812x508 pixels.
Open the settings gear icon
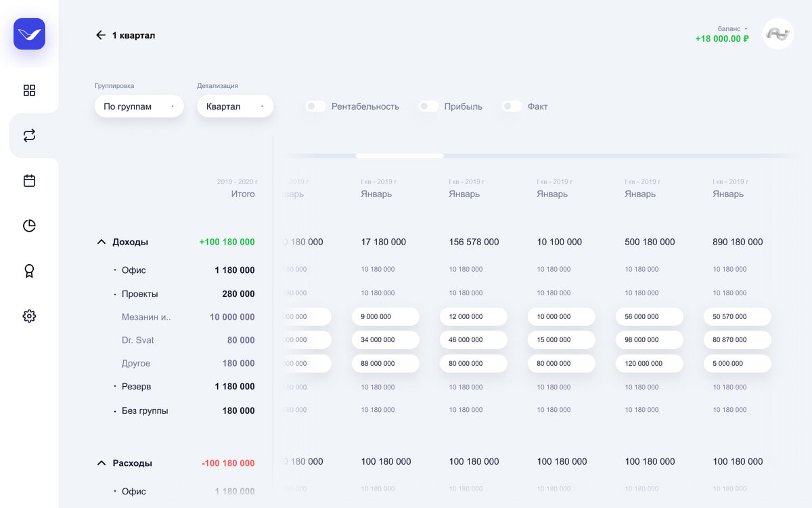29,316
